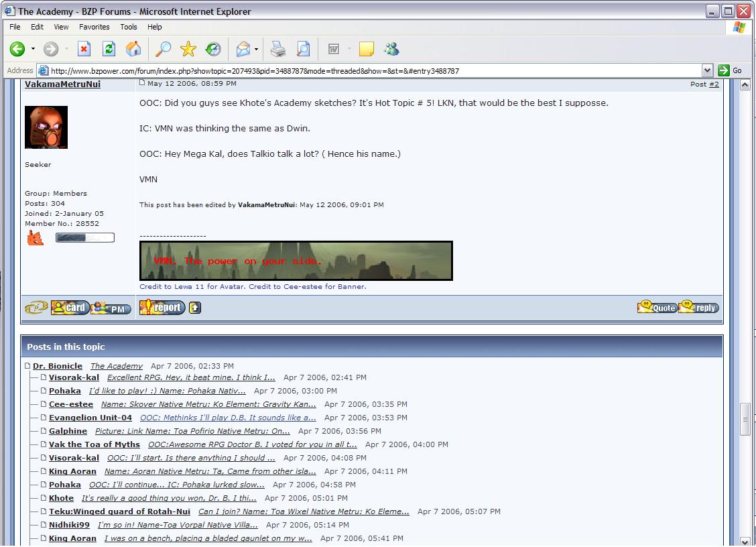Click Teku:Winged guard of Rotah-Nui link

coord(119,511)
